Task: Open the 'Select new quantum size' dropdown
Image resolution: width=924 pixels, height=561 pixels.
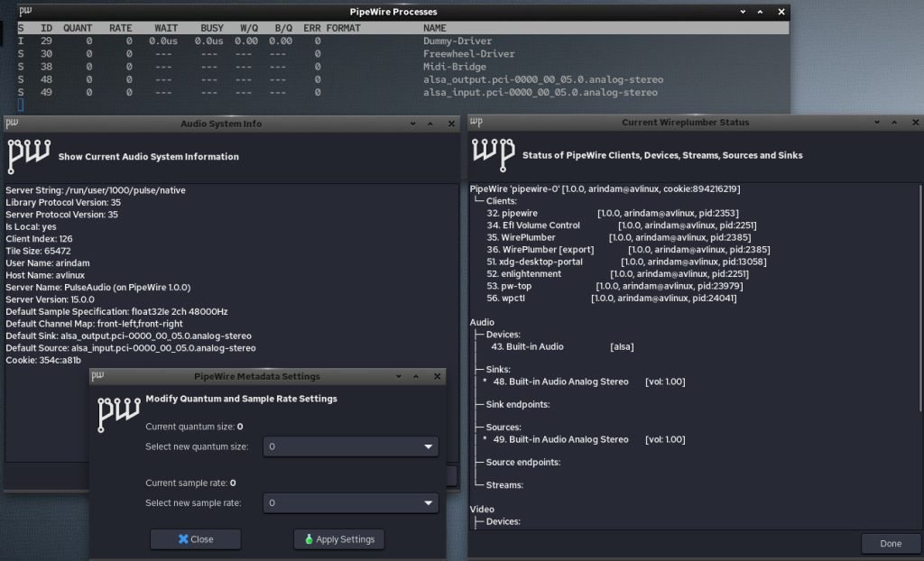Action: coord(351,446)
